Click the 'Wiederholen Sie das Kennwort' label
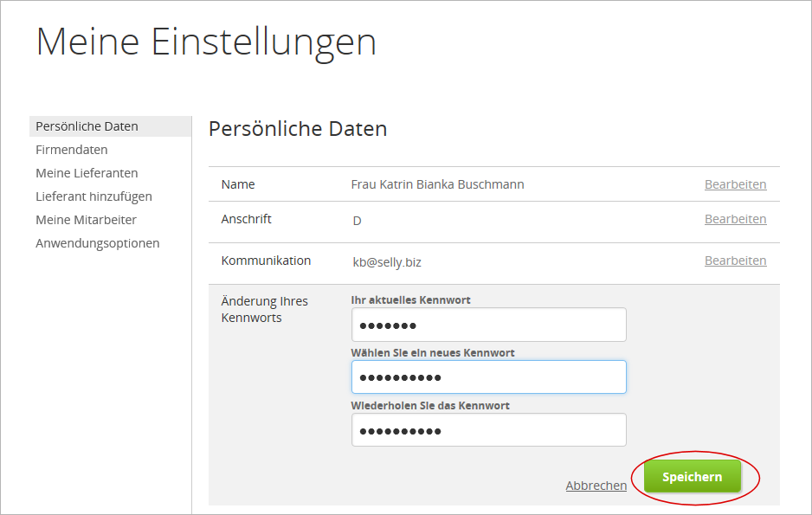 click(430, 405)
